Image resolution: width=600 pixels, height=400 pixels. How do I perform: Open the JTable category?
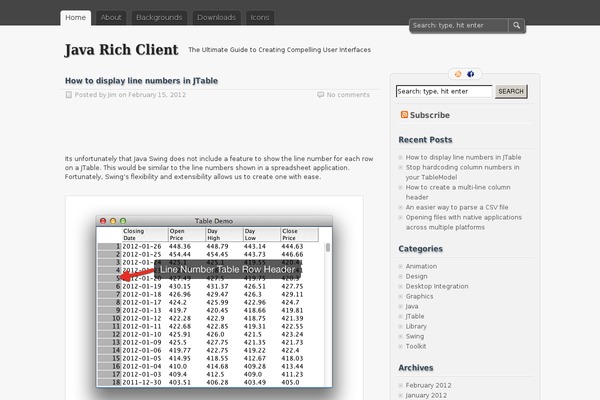pyautogui.click(x=415, y=316)
